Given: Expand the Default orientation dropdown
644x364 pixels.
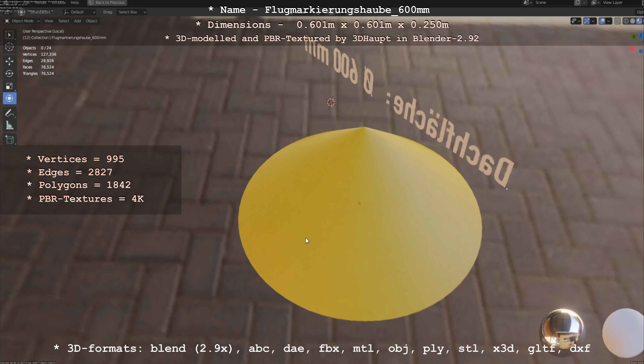Looking at the screenshot, I should click(x=79, y=12).
